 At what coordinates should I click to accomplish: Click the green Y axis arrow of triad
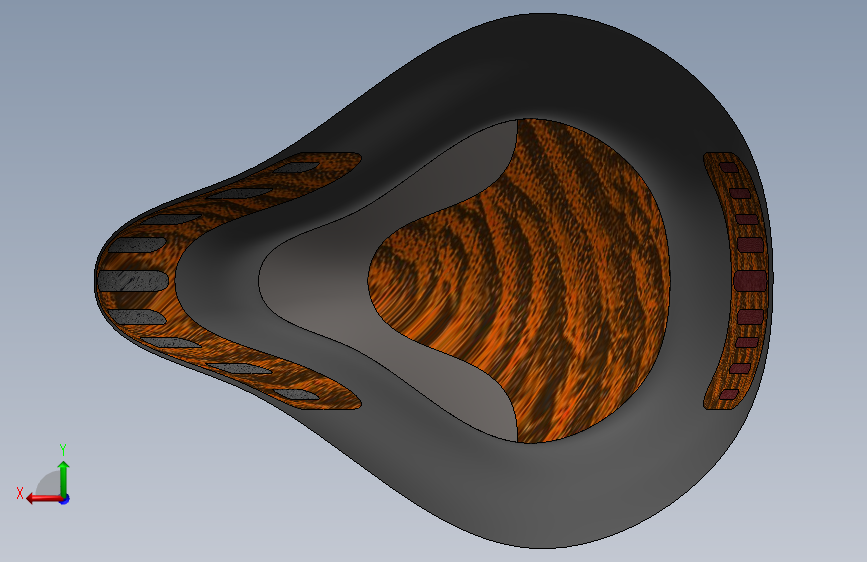pyautogui.click(x=64, y=478)
